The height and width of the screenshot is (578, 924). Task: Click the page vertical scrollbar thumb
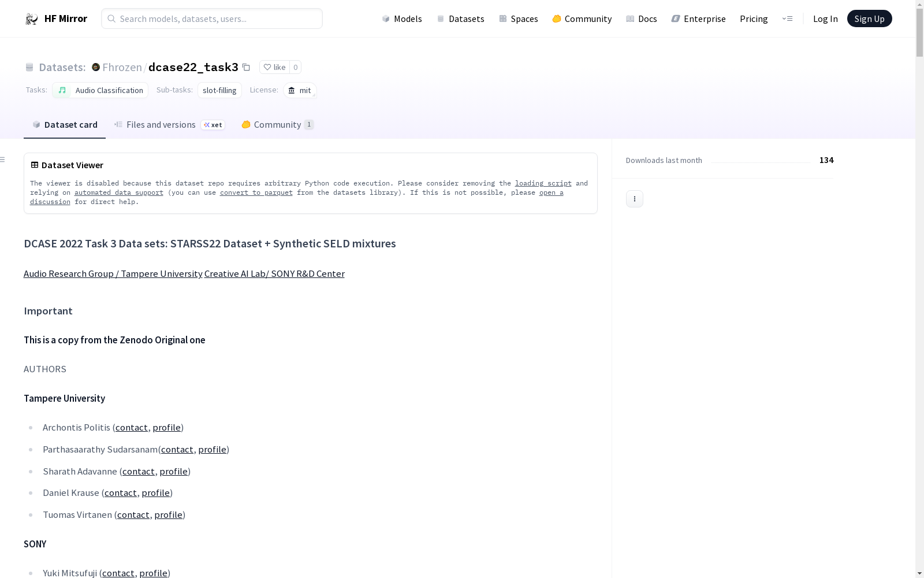(919, 33)
